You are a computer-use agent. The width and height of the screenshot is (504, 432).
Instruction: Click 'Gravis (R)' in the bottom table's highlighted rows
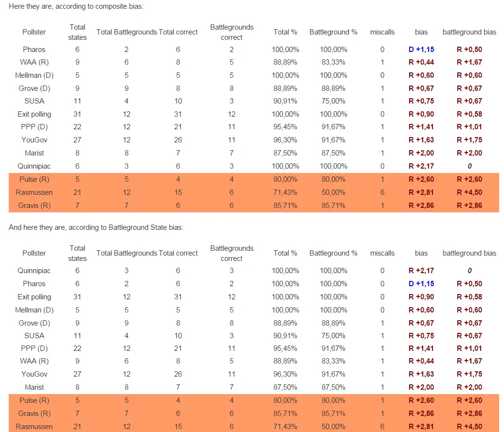[x=34, y=414]
